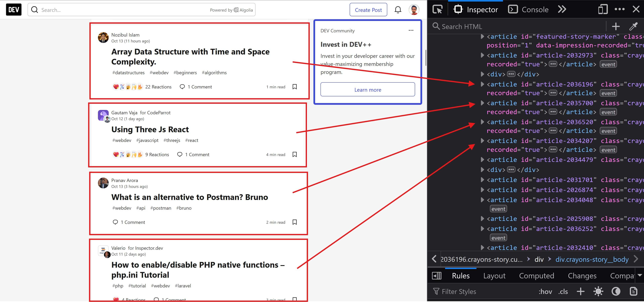Toggle light color scheme simulation
The width and height of the screenshot is (644, 302).
[598, 291]
